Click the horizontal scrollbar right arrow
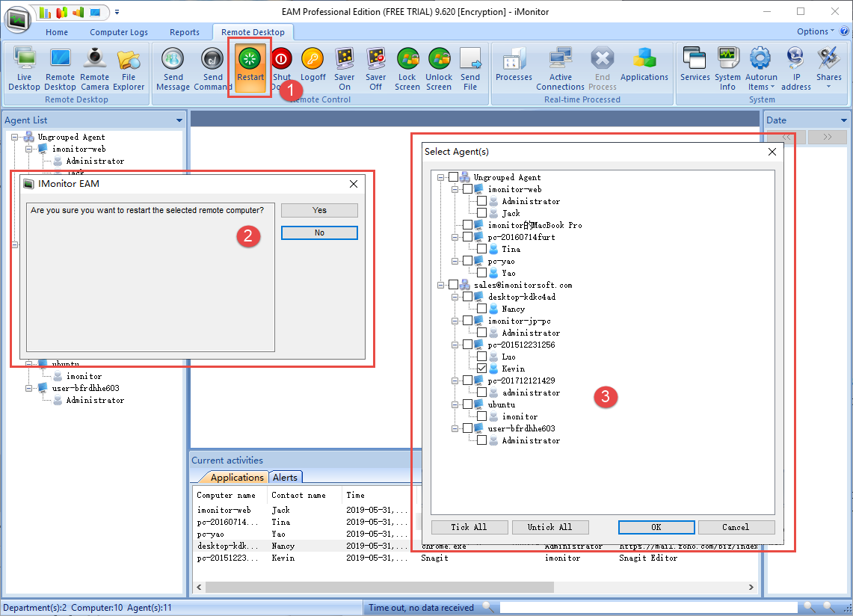Viewport: 853px width, 616px height. pyautogui.click(x=751, y=587)
